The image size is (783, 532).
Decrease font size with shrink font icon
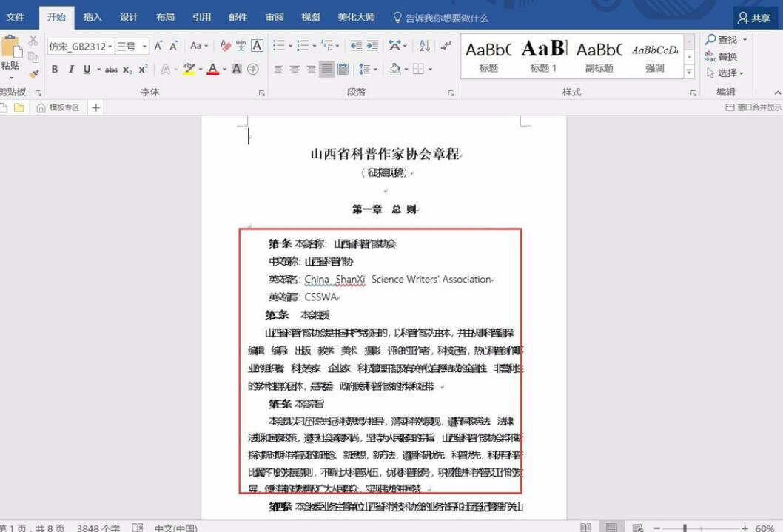pos(174,46)
